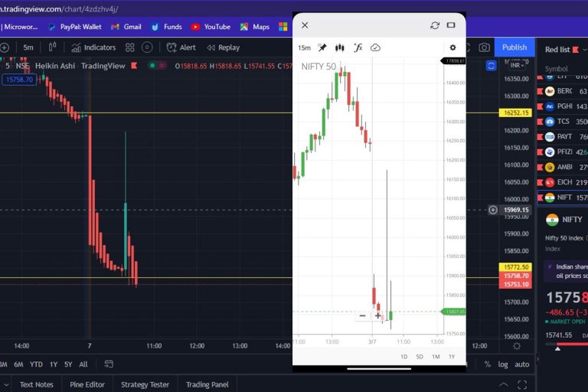Open overlay chart settings gear
Viewport: 588px width, 392px height.
(x=452, y=47)
